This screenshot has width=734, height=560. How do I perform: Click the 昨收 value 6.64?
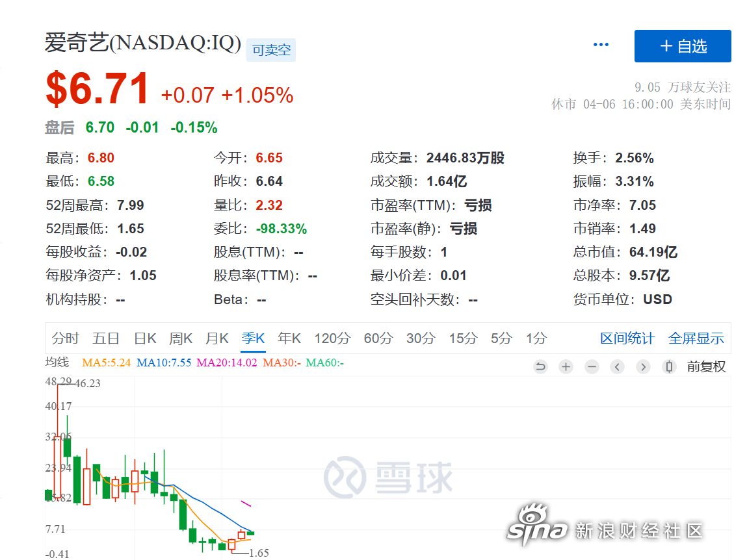tap(269, 181)
